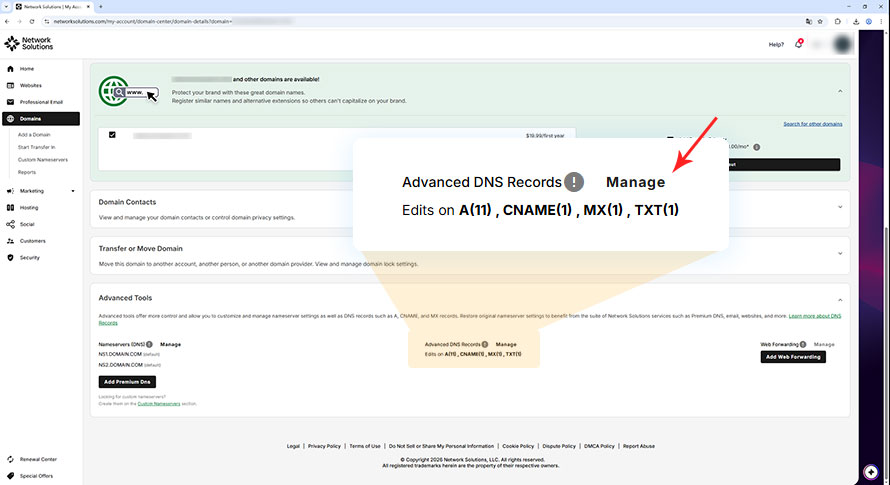Click the Help? link in the header
The image size is (890, 485).
point(776,44)
